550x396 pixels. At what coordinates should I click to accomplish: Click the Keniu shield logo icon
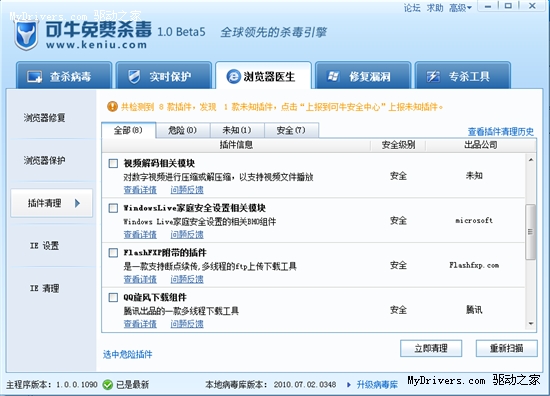(26, 35)
